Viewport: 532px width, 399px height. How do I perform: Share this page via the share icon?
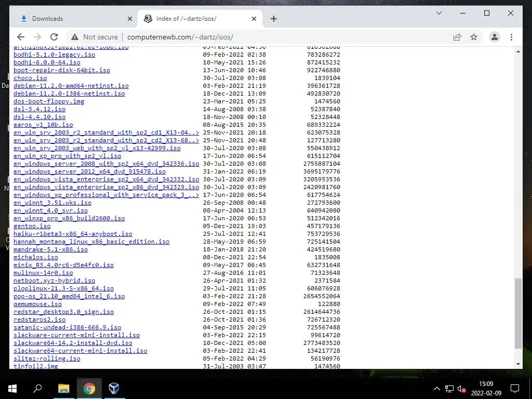[x=457, y=37]
